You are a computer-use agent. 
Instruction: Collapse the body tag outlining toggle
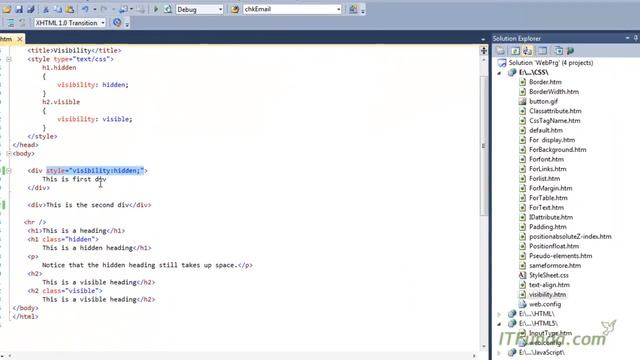pyautogui.click(x=9, y=153)
